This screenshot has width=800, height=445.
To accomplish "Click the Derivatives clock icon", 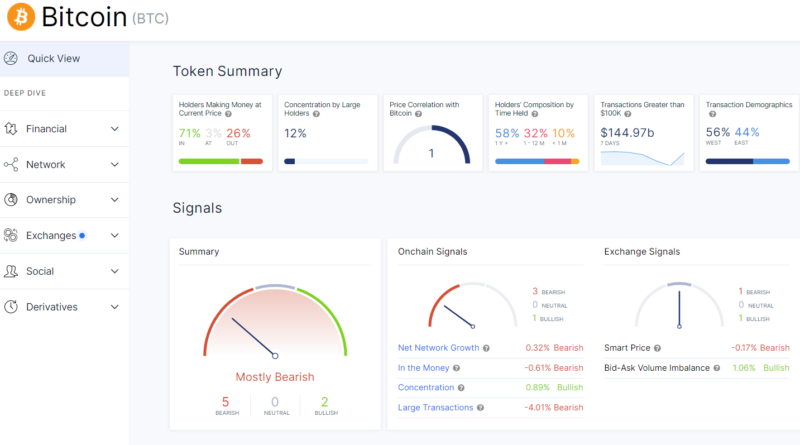I will click(11, 307).
